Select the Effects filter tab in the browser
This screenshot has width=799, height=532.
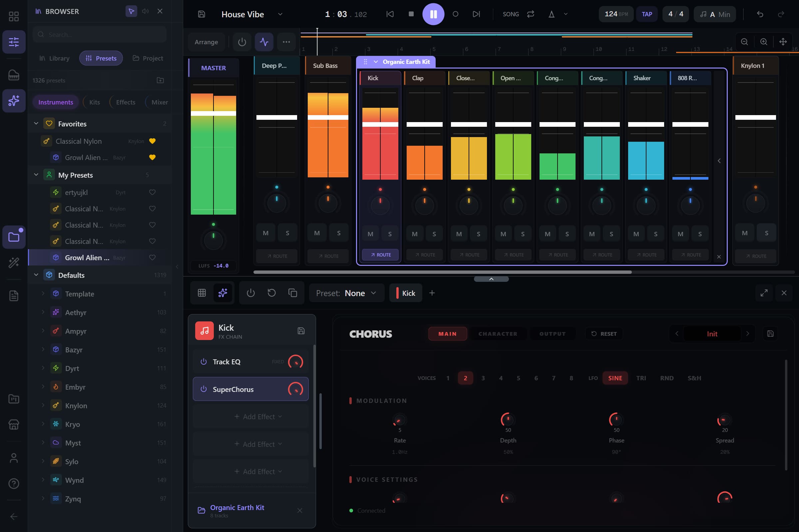125,102
